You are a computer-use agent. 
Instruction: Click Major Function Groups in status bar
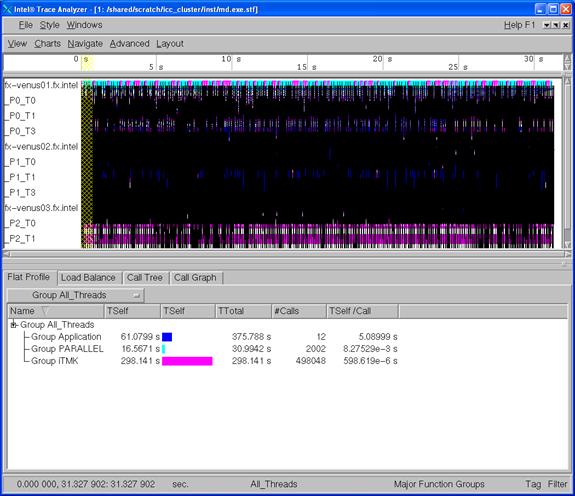coord(439,484)
